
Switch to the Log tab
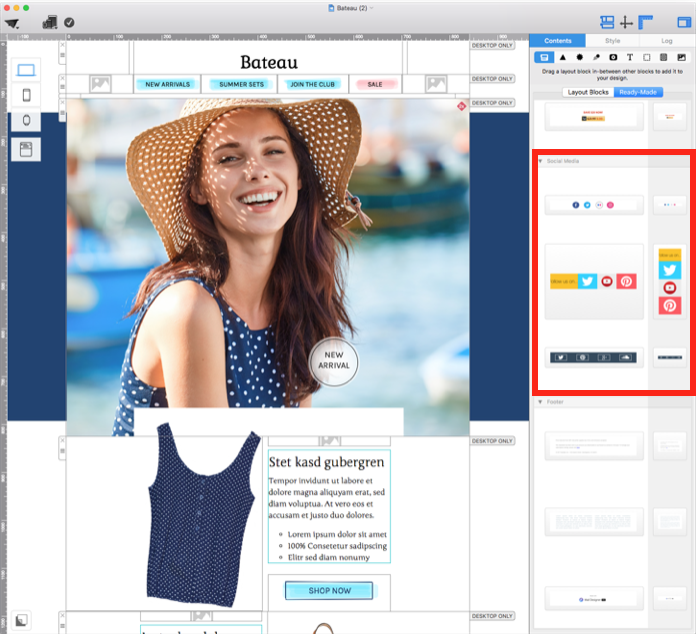pyautogui.click(x=667, y=40)
